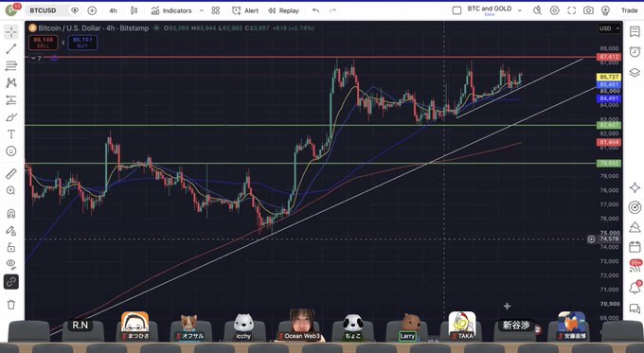Viewport: 644px width, 353px height.
Task: Start bar Replay mode
Action: coord(283,10)
